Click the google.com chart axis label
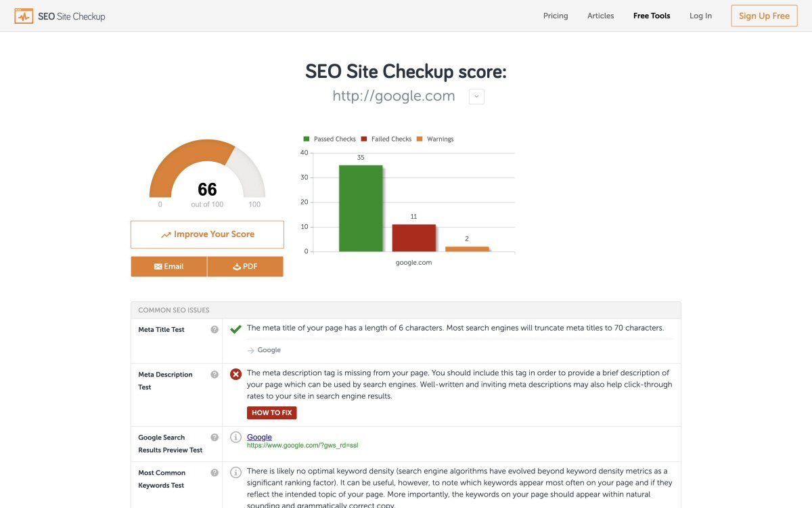812x508 pixels. [x=413, y=262]
